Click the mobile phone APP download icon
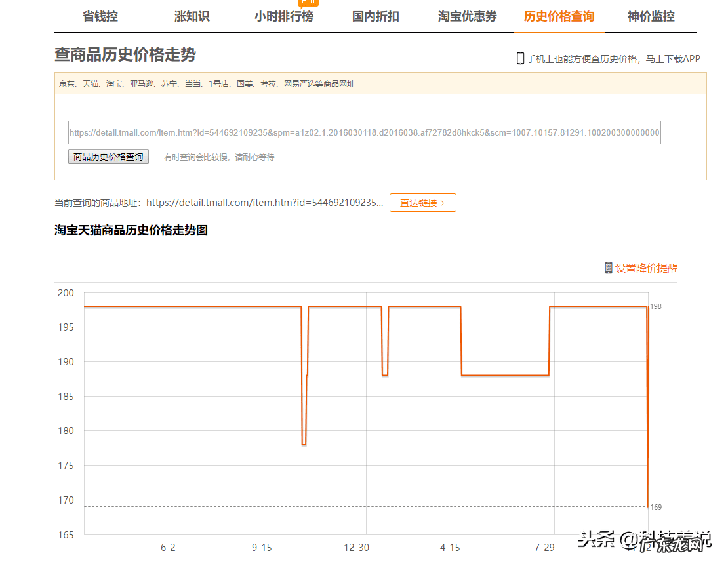 point(519,58)
